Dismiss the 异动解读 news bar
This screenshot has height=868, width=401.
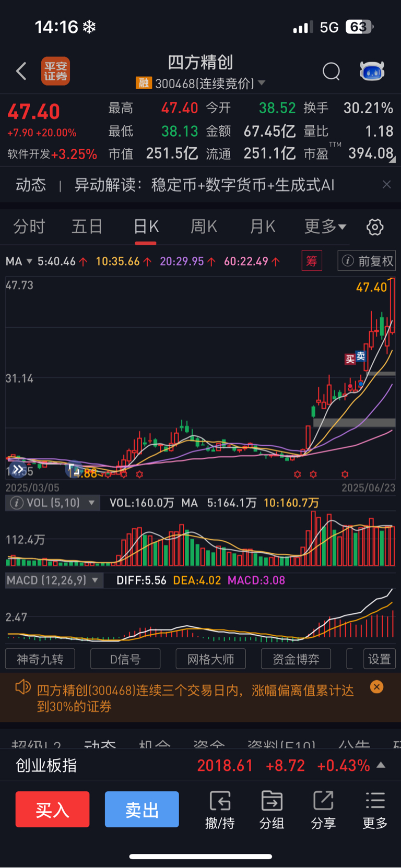tap(386, 185)
